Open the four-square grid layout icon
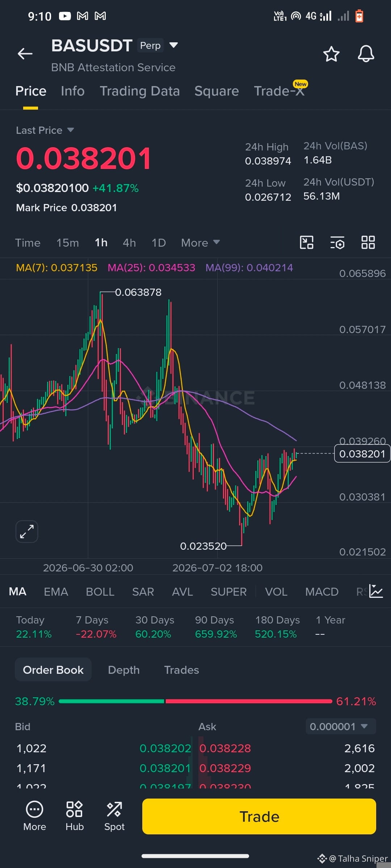The width and height of the screenshot is (391, 868). (368, 242)
